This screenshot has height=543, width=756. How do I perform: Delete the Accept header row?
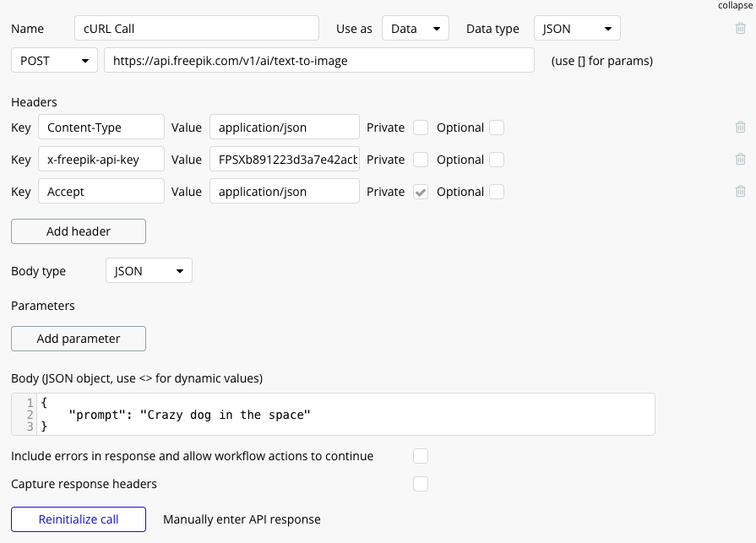coord(741,191)
